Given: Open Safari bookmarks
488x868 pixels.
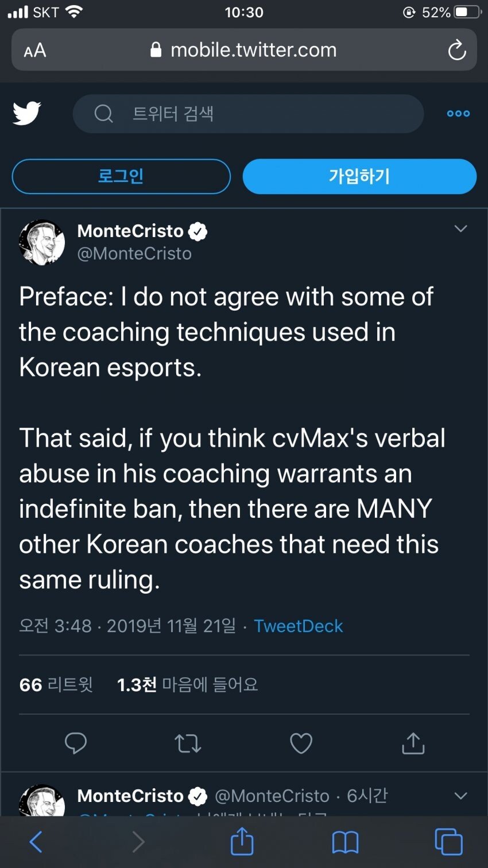Looking at the screenshot, I should pos(345,842).
